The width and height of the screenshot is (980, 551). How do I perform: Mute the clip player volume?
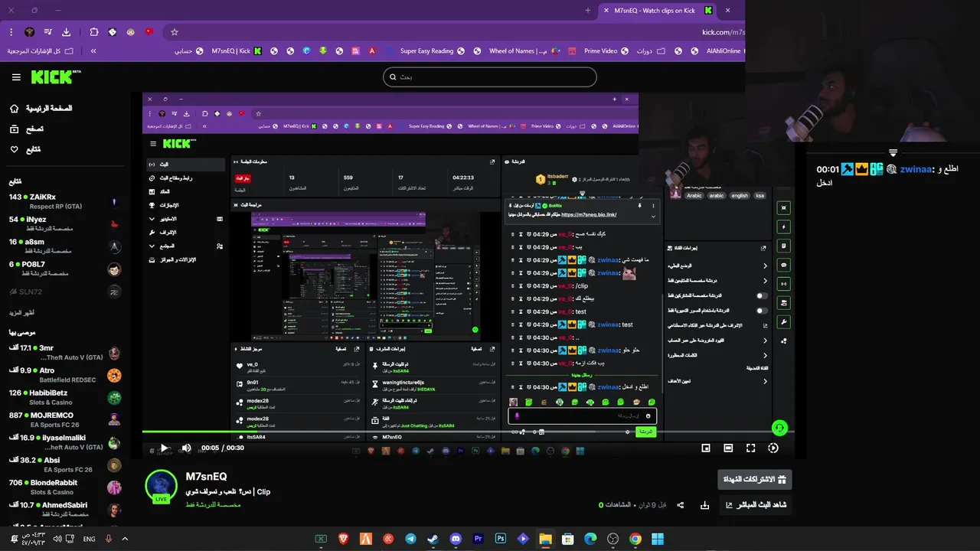click(186, 448)
